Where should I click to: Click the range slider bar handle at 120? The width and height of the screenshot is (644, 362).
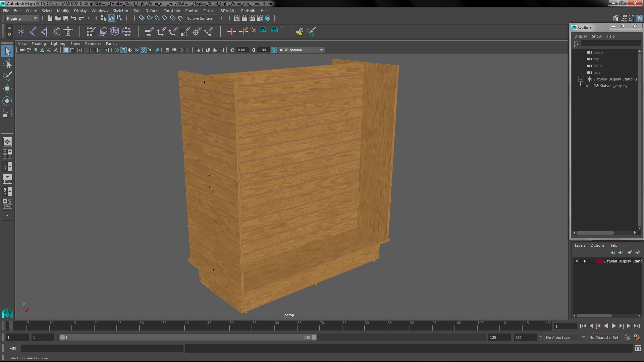click(314, 338)
